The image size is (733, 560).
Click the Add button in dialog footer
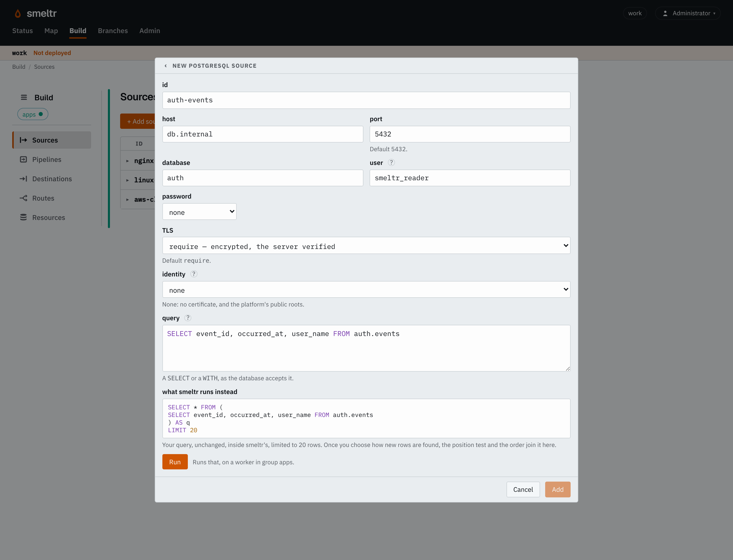point(558,490)
